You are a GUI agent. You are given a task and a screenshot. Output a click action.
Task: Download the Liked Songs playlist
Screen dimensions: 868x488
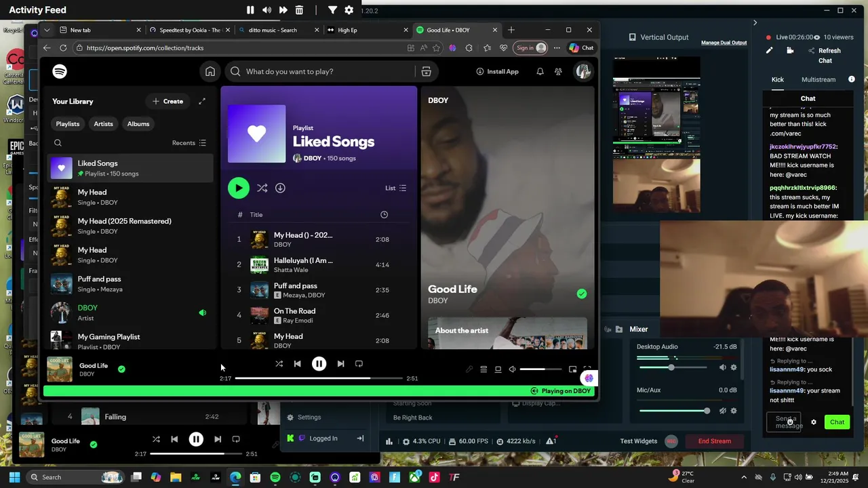pyautogui.click(x=280, y=188)
